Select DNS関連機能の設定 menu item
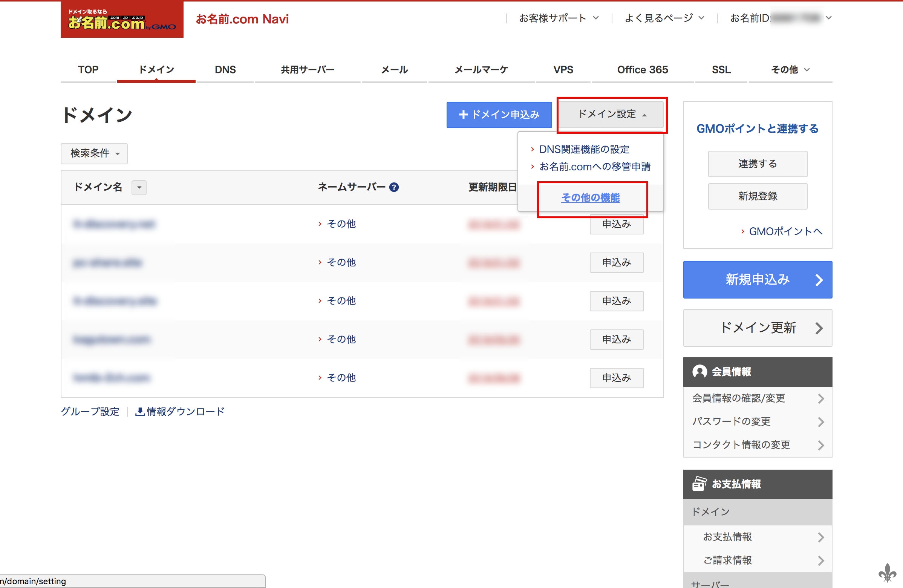Screen dimensions: 903x588 pos(584,150)
